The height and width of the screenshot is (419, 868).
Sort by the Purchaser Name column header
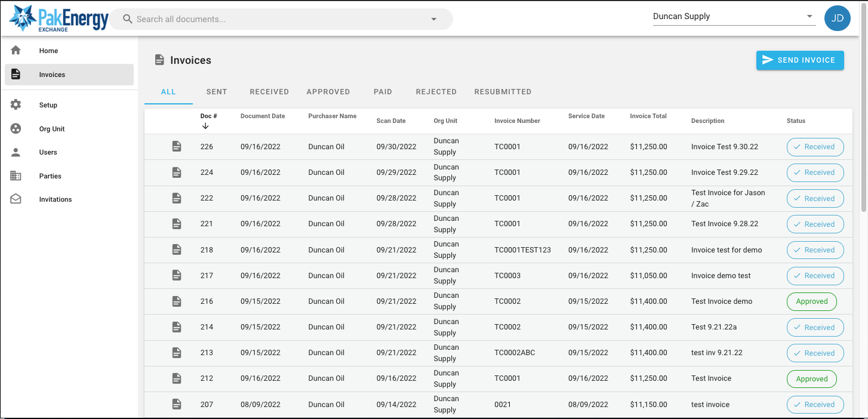[x=333, y=116]
